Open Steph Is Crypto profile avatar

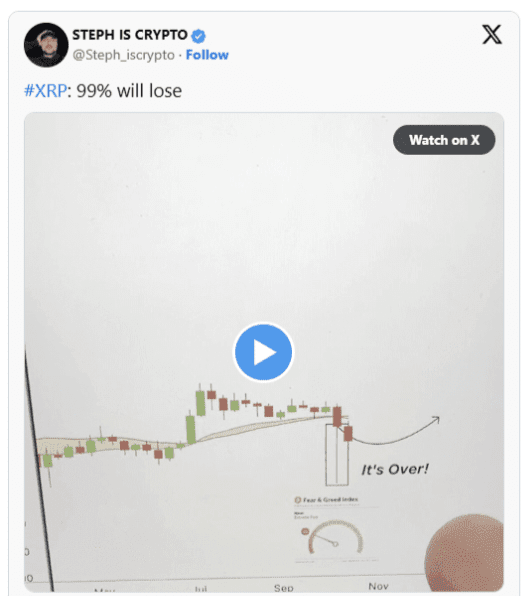tap(46, 45)
